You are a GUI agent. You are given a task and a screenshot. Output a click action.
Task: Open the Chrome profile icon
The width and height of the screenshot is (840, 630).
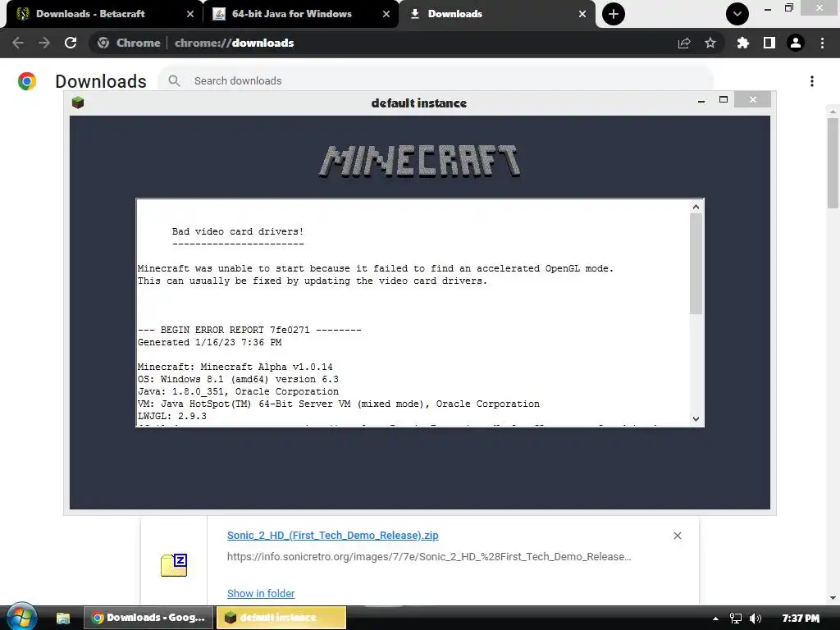tap(796, 43)
